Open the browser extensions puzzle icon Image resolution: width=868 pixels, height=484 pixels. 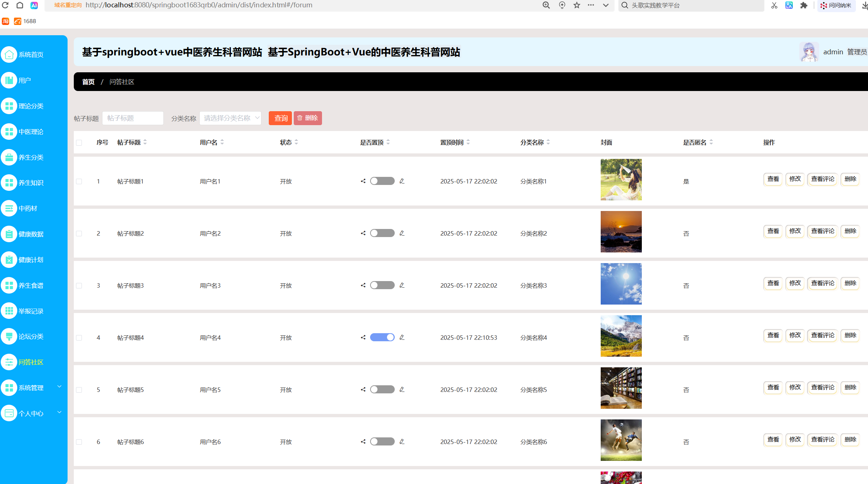click(x=804, y=5)
